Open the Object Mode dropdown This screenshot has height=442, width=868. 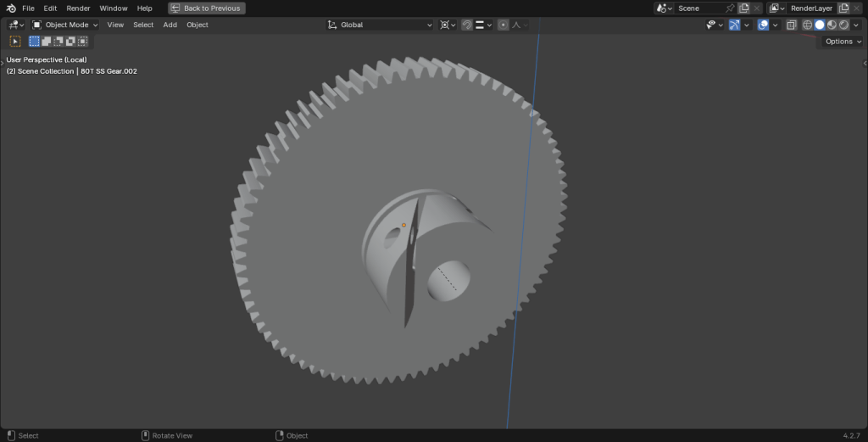tap(64, 25)
